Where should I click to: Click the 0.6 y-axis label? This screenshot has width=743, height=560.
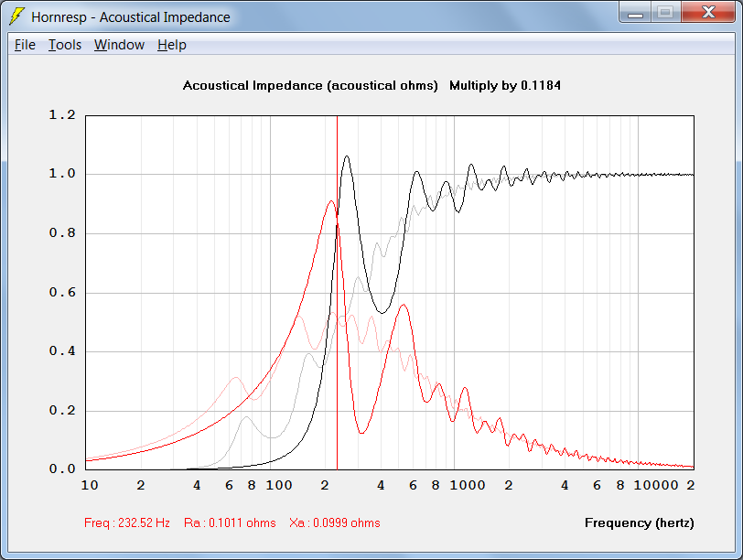(62, 292)
